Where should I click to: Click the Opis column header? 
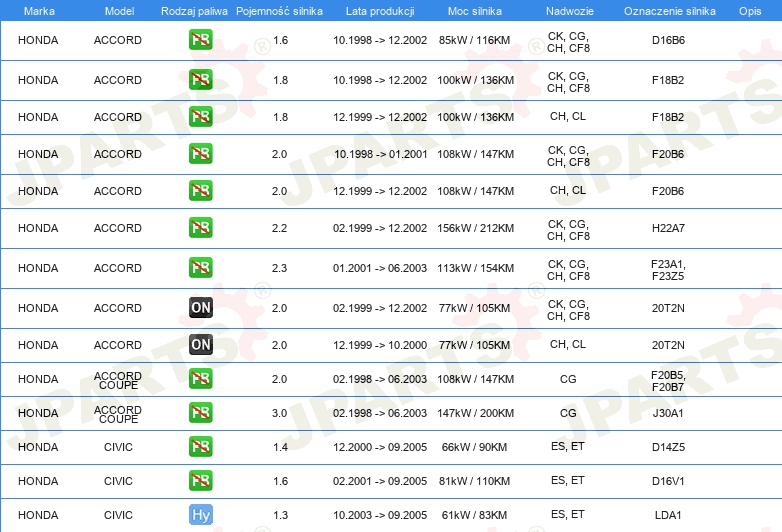[x=749, y=11]
